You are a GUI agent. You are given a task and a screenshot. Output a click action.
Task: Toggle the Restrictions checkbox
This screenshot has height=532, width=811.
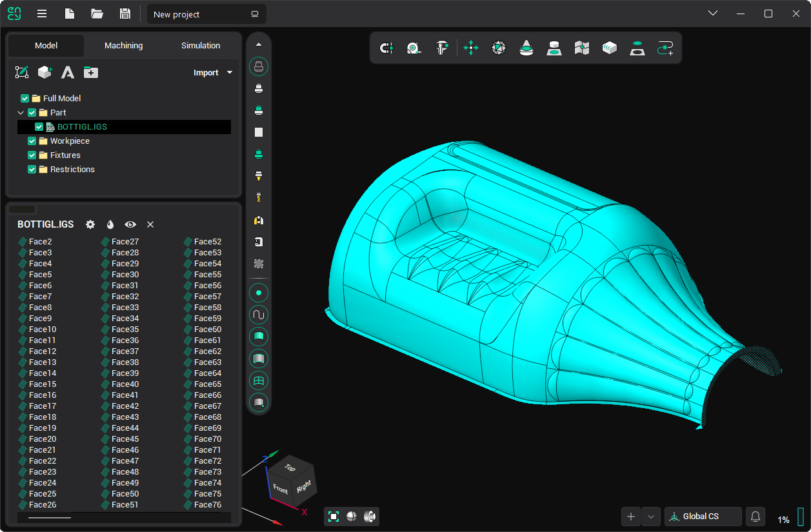[32, 170]
